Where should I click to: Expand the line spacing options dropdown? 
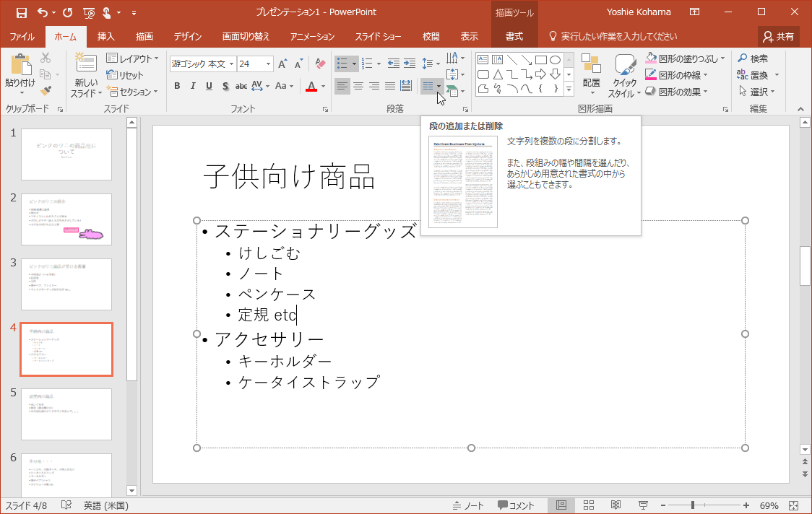[x=437, y=63]
